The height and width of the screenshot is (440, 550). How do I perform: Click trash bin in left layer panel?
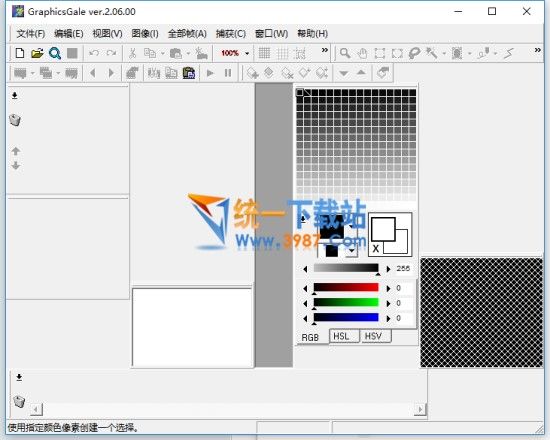tap(15, 120)
